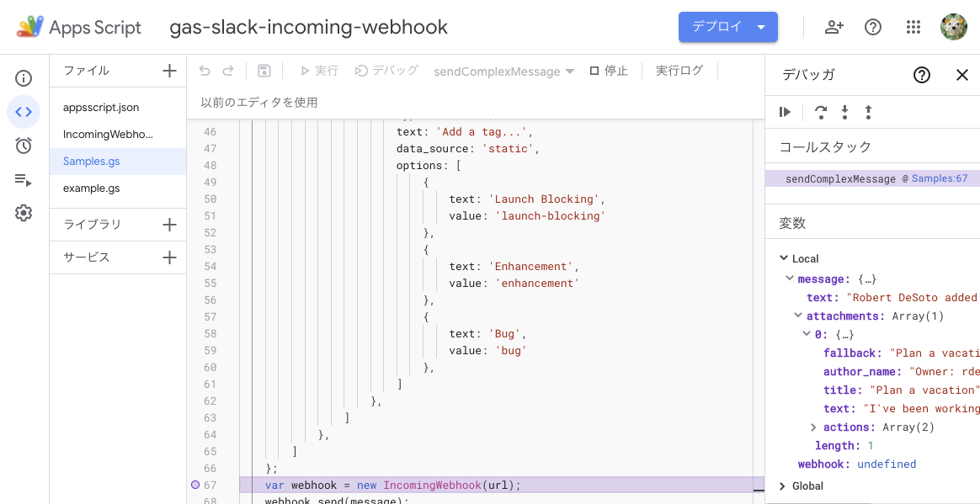Open sendComplexMessage function dropdown
The width and height of the screenshot is (980, 504).
click(504, 72)
